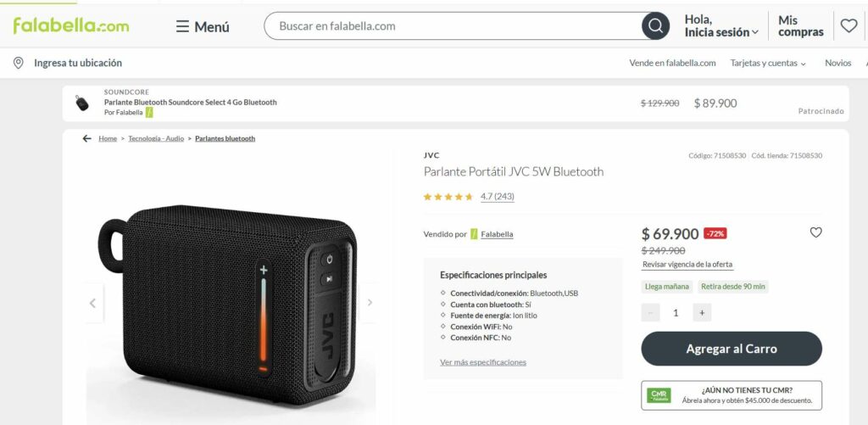Open the hamburger Menú icon
This screenshot has height=425, width=868.
(182, 26)
